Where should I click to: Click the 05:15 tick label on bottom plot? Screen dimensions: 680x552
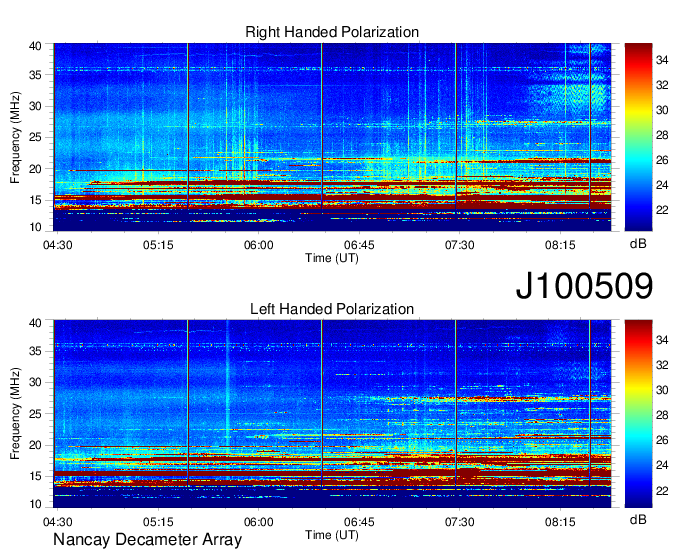click(x=158, y=522)
